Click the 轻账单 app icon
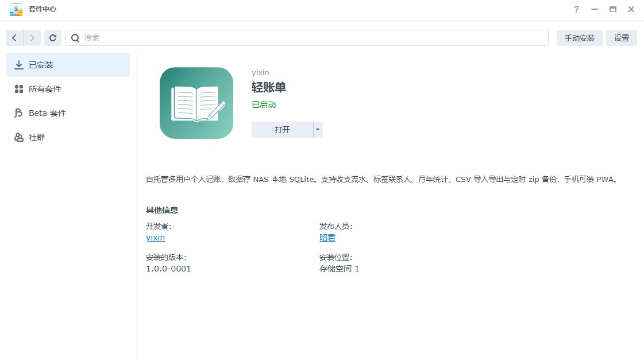 pyautogui.click(x=196, y=103)
